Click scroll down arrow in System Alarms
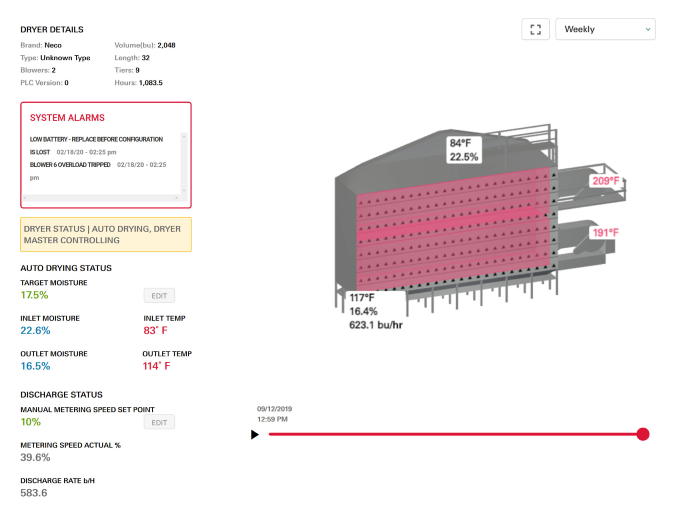Viewport: 686px width, 517px height. click(184, 191)
